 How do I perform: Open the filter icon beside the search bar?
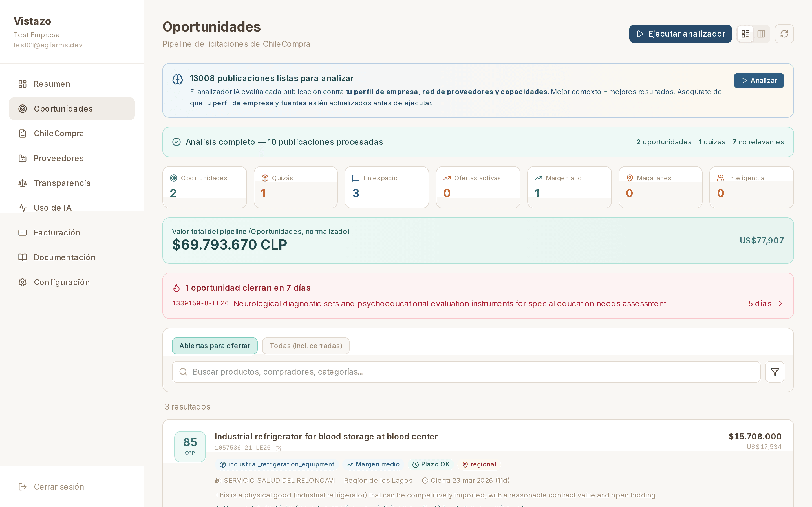[775, 372]
